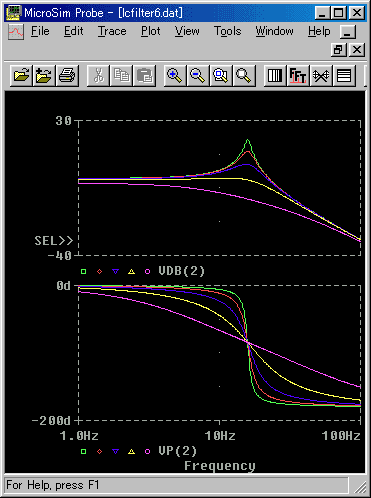The image size is (371, 498).
Task: Click the Zoom Fit magnifier icon
Action: point(244,75)
